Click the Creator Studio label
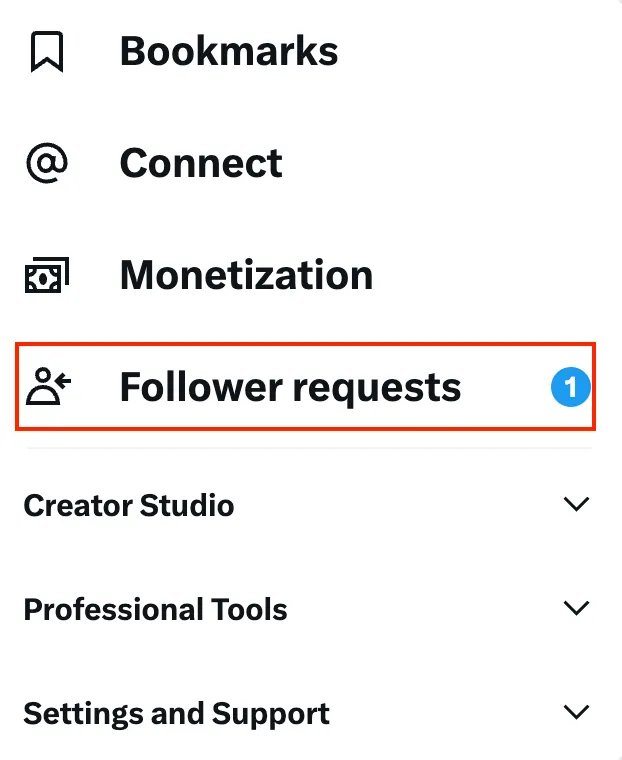The image size is (622, 760). point(128,506)
